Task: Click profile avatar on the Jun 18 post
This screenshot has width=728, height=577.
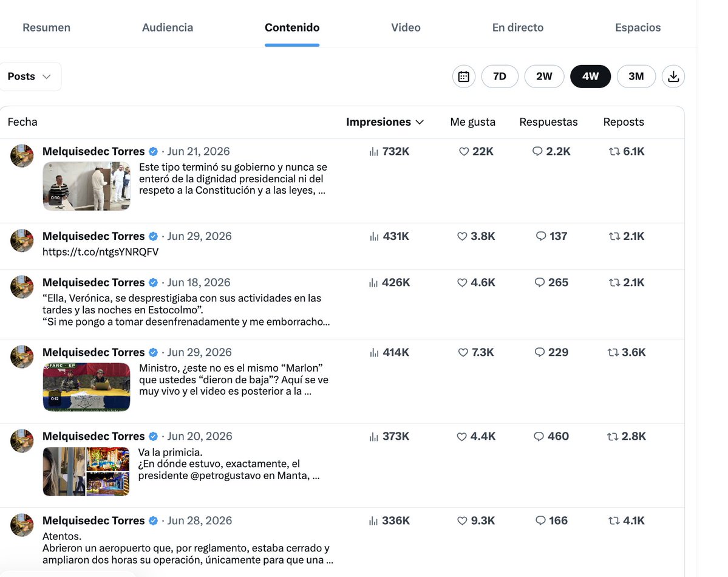Action: (x=22, y=287)
